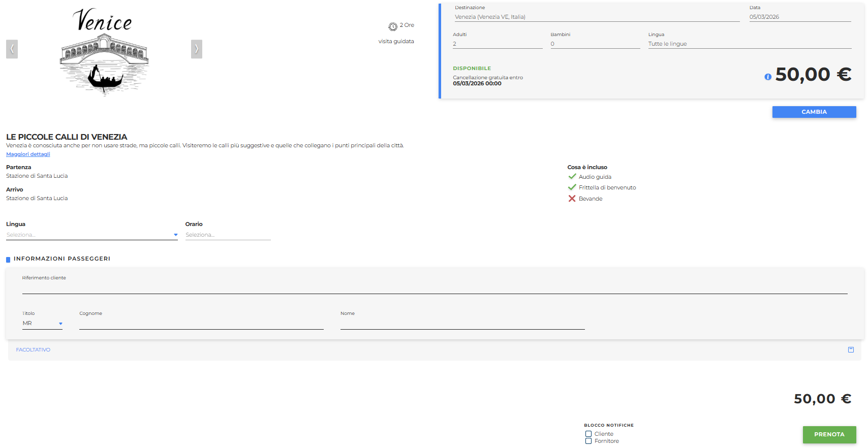This screenshot has width=868, height=448.
Task: Click the next image arrow
Action: pos(197,49)
